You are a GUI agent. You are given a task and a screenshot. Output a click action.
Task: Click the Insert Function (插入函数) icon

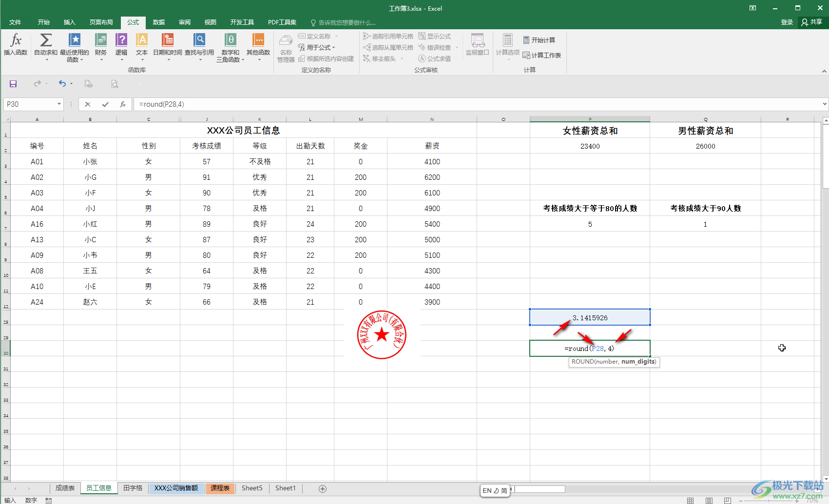point(16,45)
